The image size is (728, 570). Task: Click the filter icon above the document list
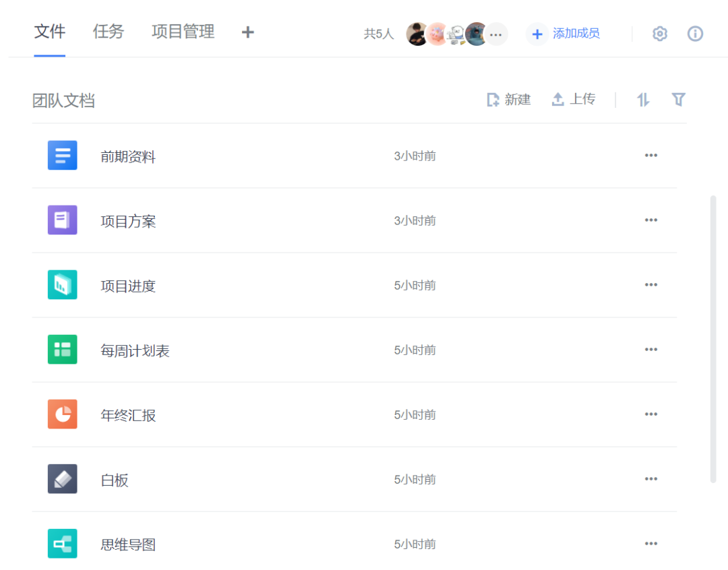[x=678, y=99]
